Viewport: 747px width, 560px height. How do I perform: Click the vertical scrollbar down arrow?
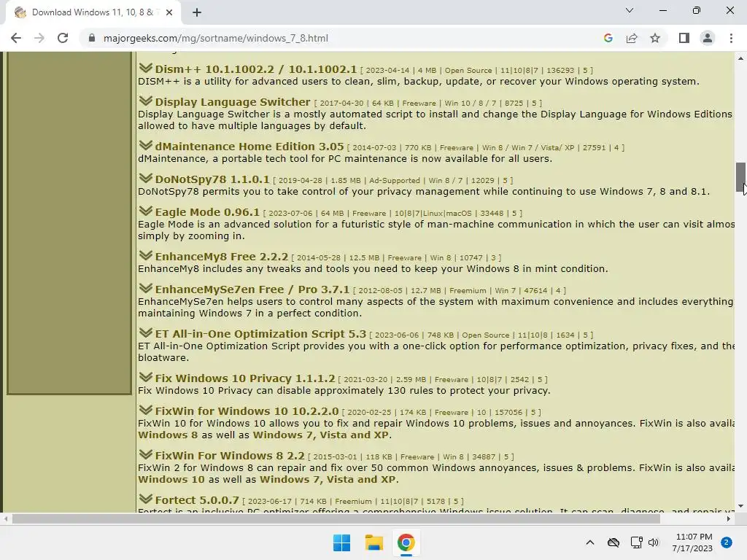tap(740, 506)
